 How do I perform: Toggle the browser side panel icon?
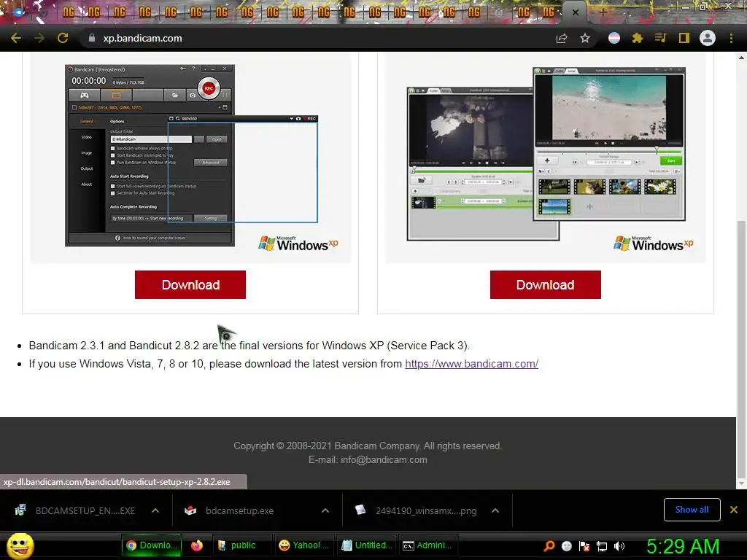[x=684, y=38]
